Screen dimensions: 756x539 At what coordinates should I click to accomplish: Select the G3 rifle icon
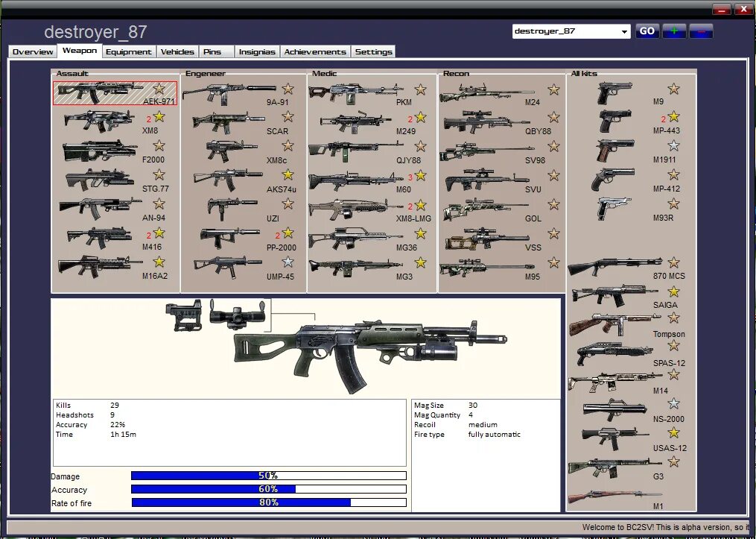(x=614, y=468)
